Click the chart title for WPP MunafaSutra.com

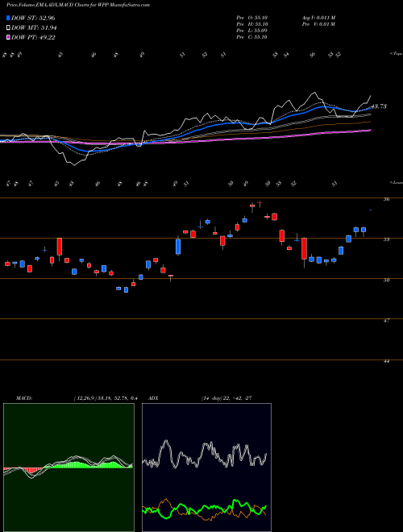click(x=78, y=5)
